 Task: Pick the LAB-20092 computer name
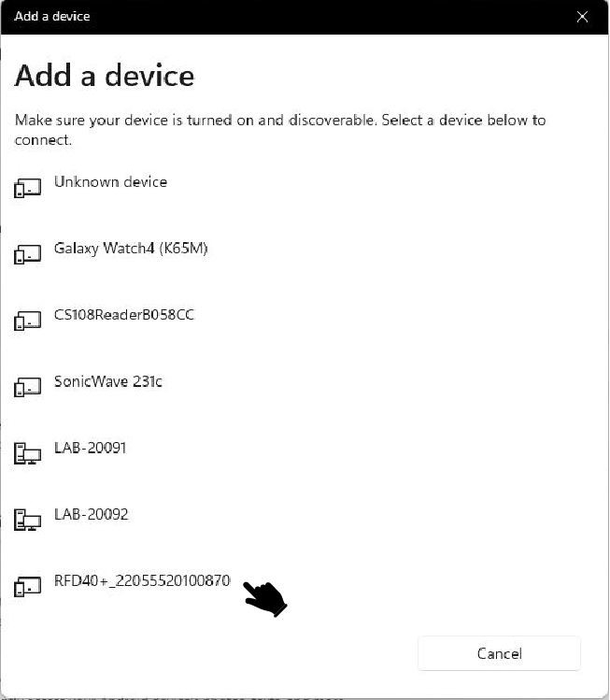[x=91, y=514]
